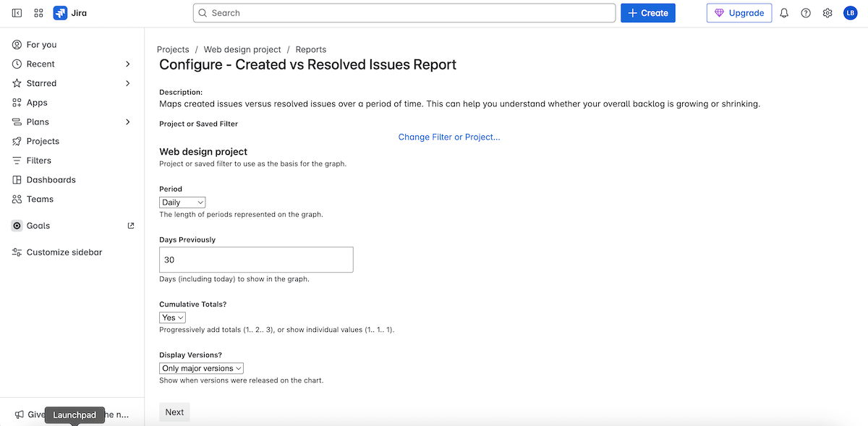This screenshot has height=426, width=868.
Task: Open Filters in the sidebar
Action: coord(38,161)
